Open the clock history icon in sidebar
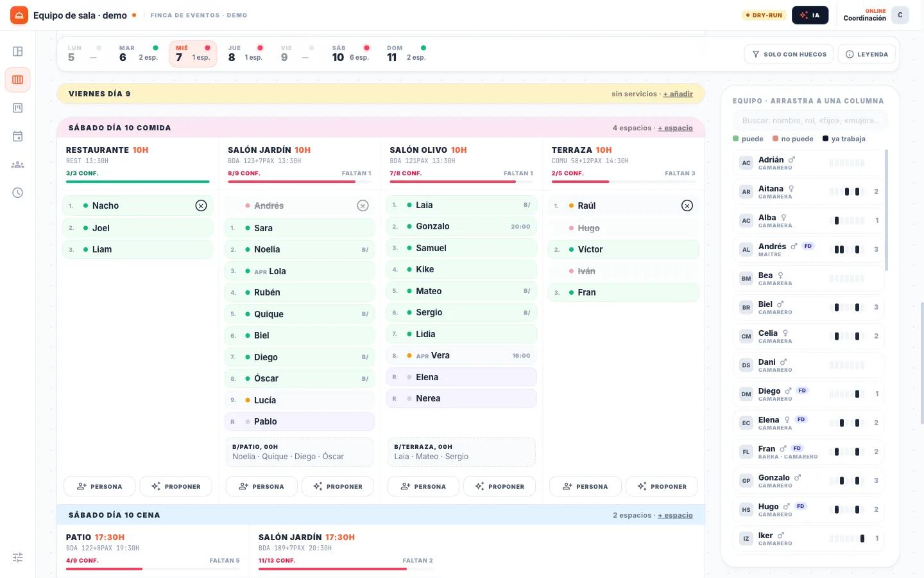 (x=18, y=193)
